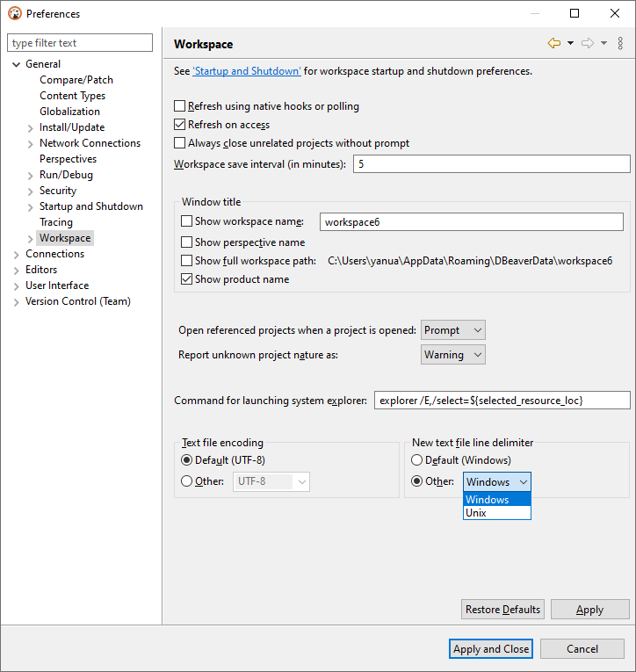
Task: Expand the Security tree node
Action: click(30, 191)
